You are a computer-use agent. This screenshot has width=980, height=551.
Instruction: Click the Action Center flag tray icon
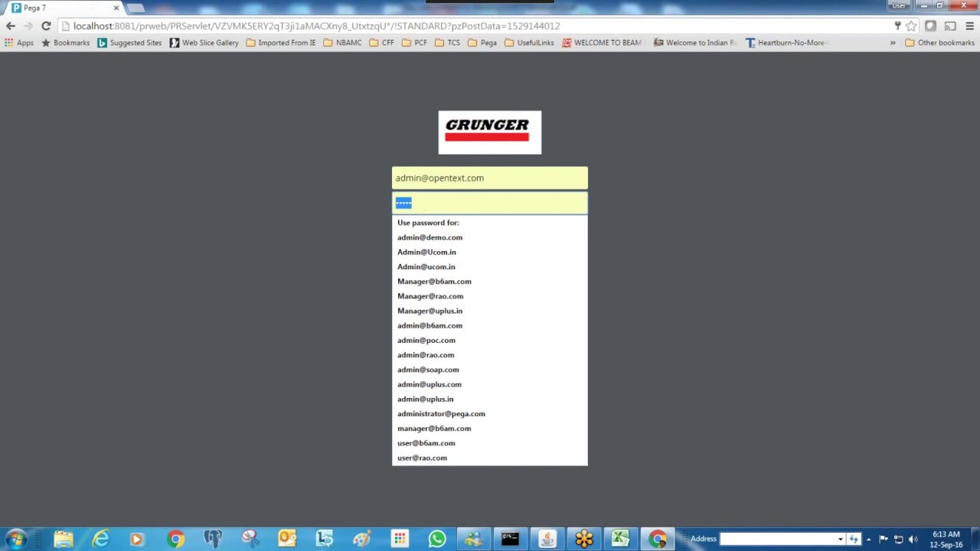[x=883, y=539]
